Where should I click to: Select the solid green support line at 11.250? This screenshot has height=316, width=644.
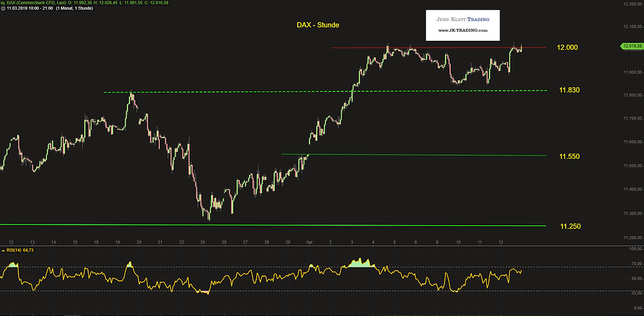point(273,225)
